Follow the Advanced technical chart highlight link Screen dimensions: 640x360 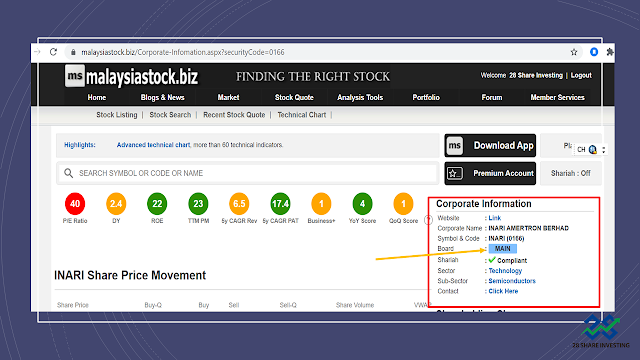coord(153,145)
